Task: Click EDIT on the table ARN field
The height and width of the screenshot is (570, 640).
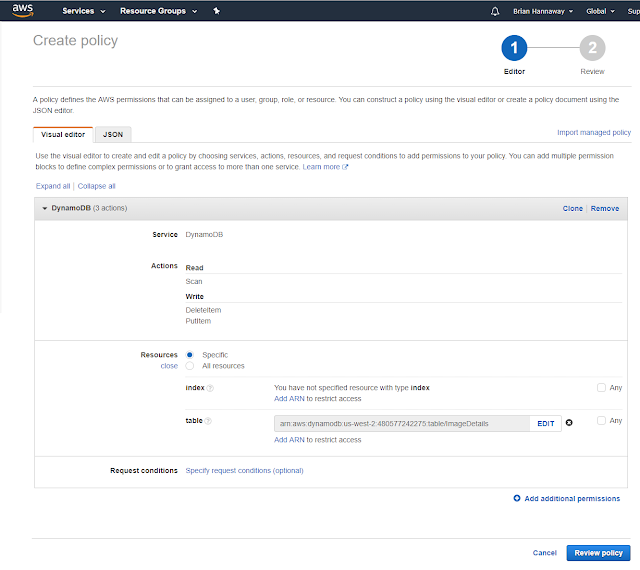Action: point(546,423)
